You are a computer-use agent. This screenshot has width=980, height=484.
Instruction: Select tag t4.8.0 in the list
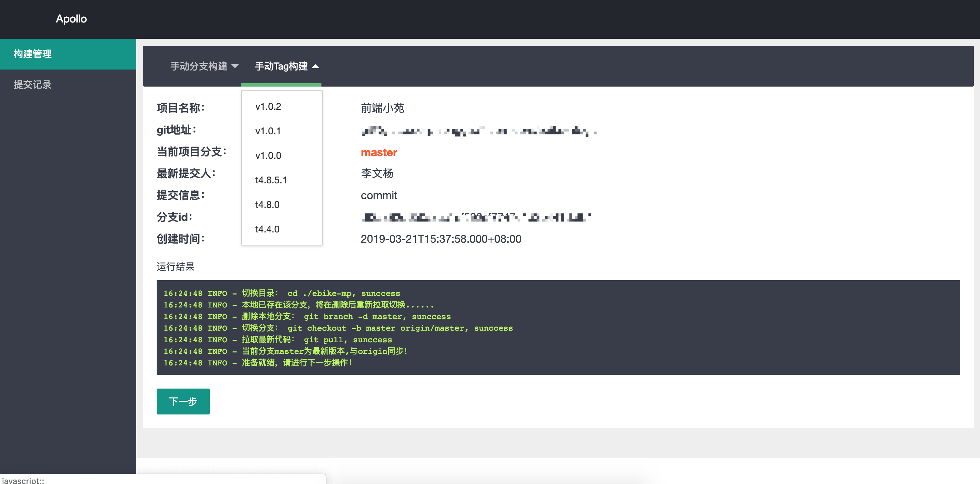[267, 205]
